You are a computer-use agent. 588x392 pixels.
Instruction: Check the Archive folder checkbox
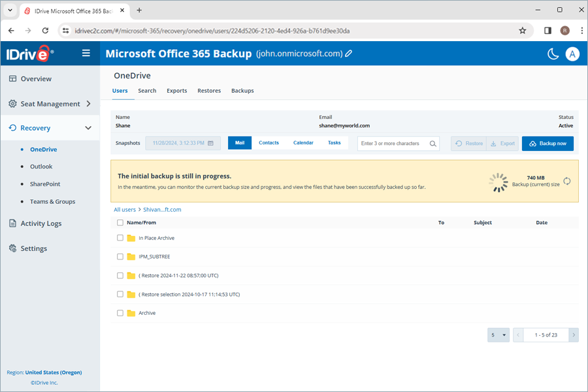120,313
